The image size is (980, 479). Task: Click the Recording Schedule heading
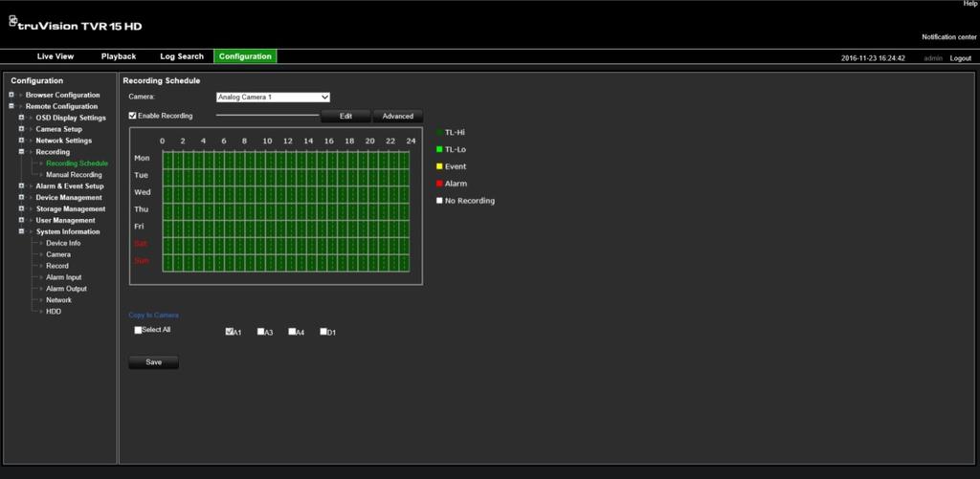(x=161, y=80)
